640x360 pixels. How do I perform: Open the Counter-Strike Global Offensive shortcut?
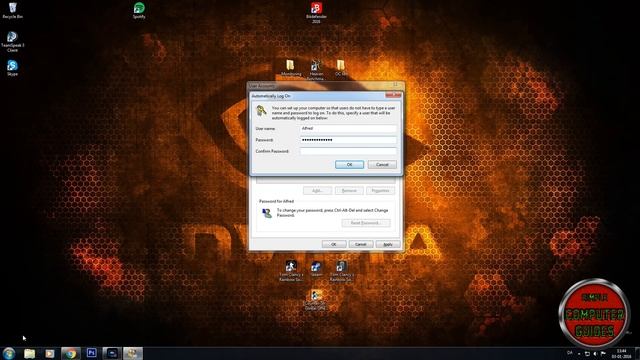[x=316, y=300]
